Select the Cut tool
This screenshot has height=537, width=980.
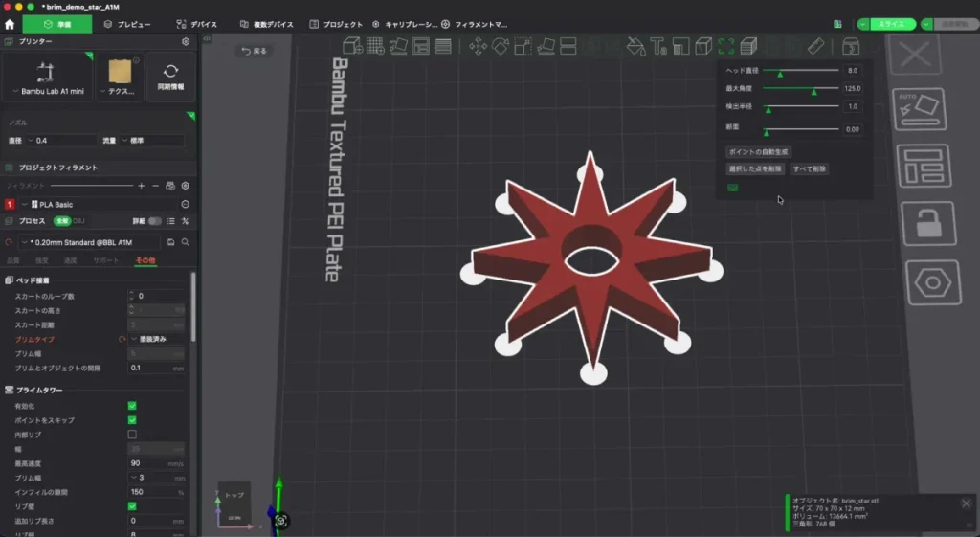click(x=568, y=46)
